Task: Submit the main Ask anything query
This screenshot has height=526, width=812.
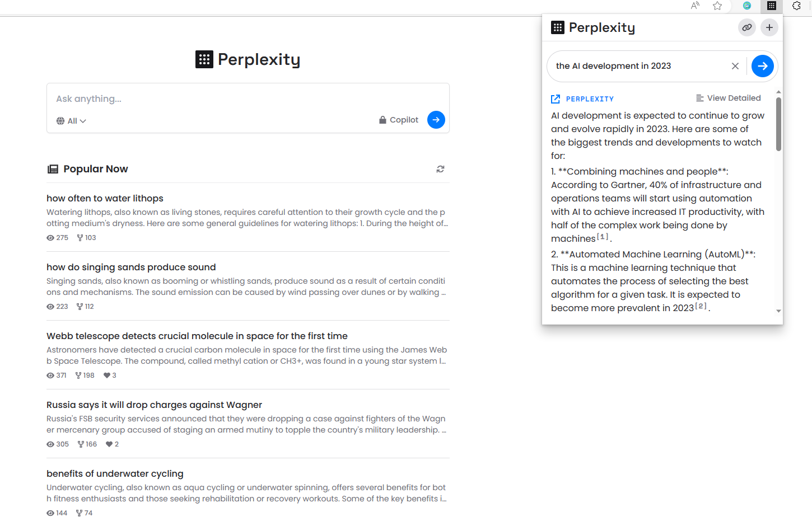Action: pos(436,120)
